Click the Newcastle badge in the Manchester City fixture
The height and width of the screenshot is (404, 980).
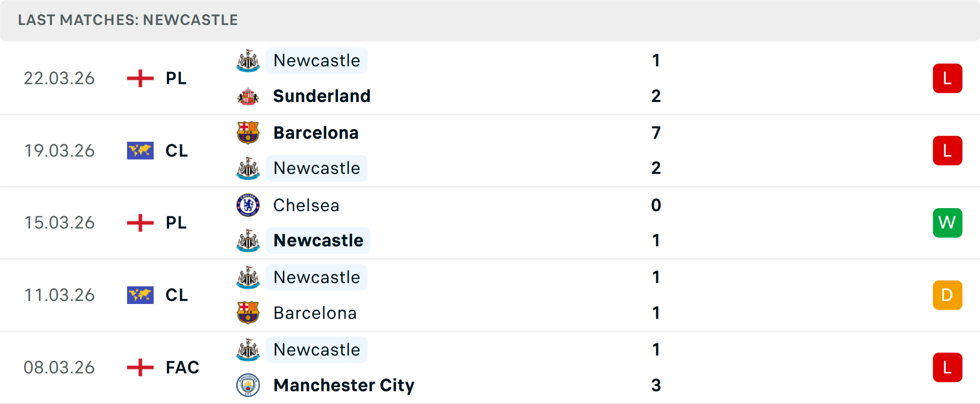pos(248,350)
